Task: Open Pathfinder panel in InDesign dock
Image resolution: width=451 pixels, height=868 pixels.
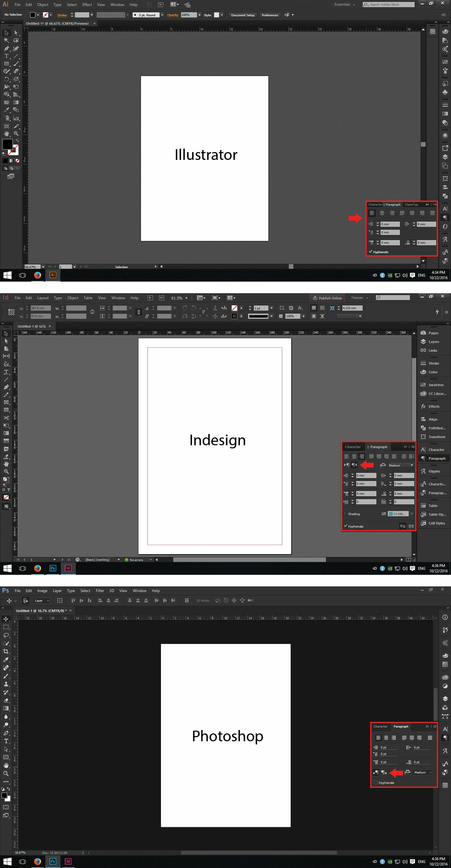Action: click(x=434, y=428)
